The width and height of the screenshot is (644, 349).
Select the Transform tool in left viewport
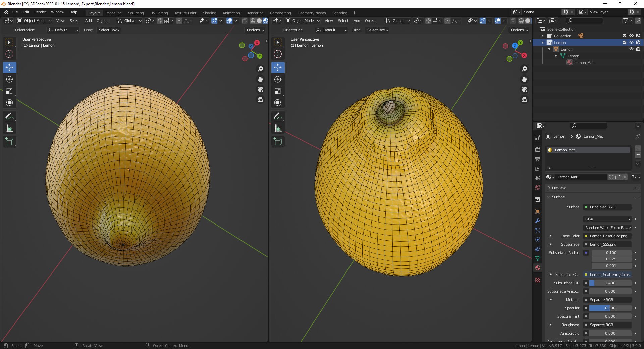pos(9,103)
